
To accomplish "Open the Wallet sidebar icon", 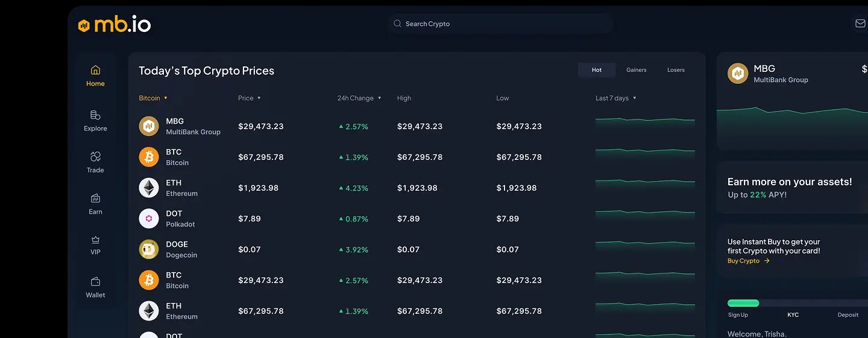I will [x=95, y=282].
